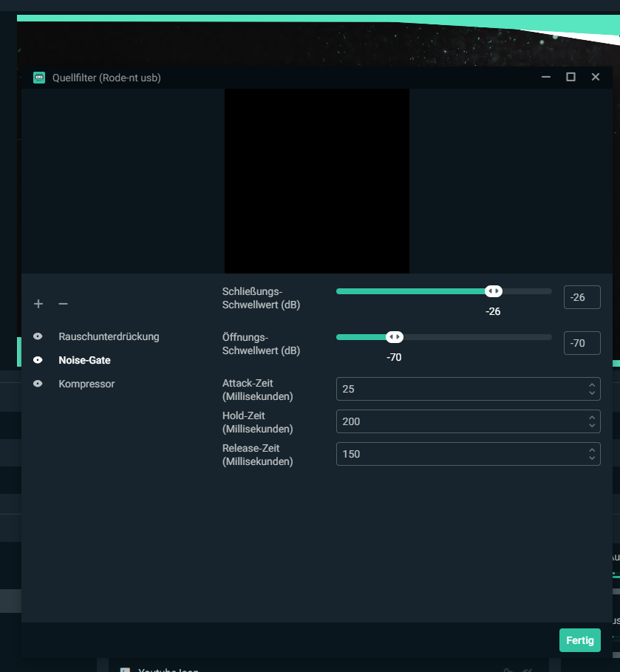
Task: Maximize the Quellfilter window
Action: (570, 77)
